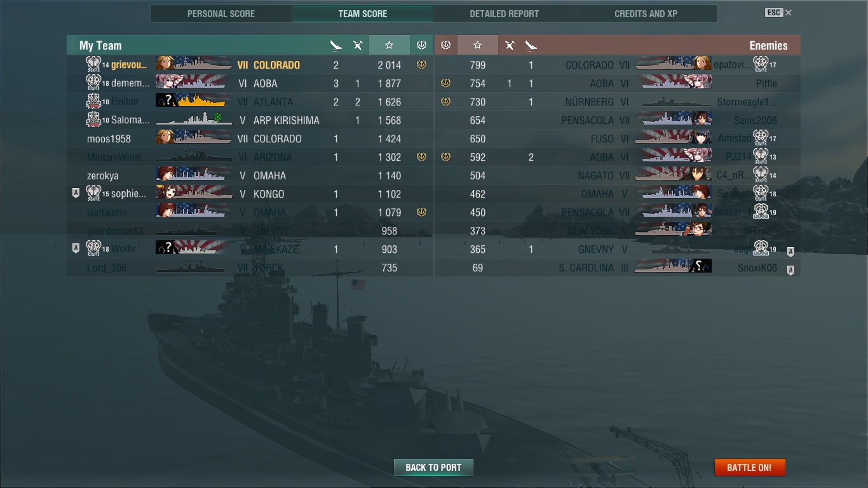Click the rank badge next to demem player

(x=93, y=83)
